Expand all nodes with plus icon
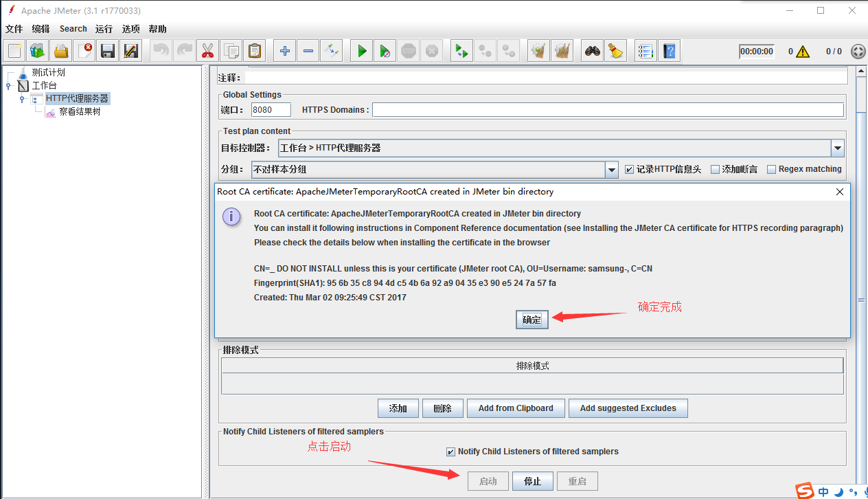The image size is (868, 499). point(285,51)
